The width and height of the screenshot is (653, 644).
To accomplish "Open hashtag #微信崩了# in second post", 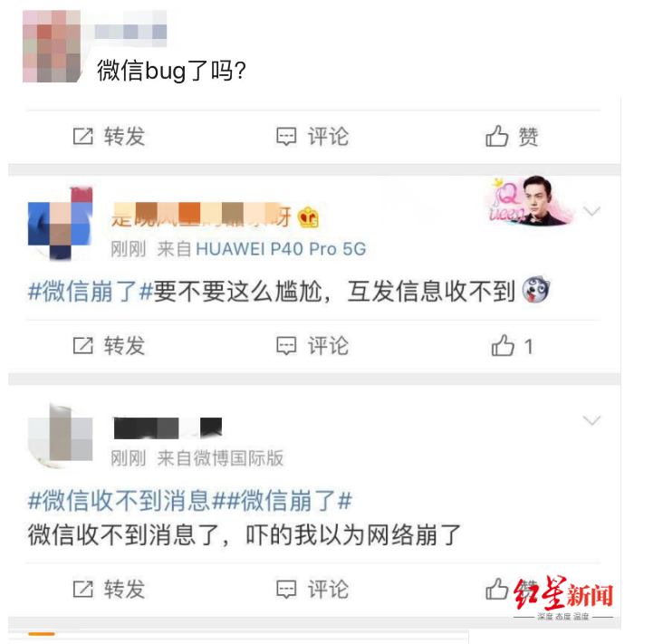I will pyautogui.click(x=91, y=291).
